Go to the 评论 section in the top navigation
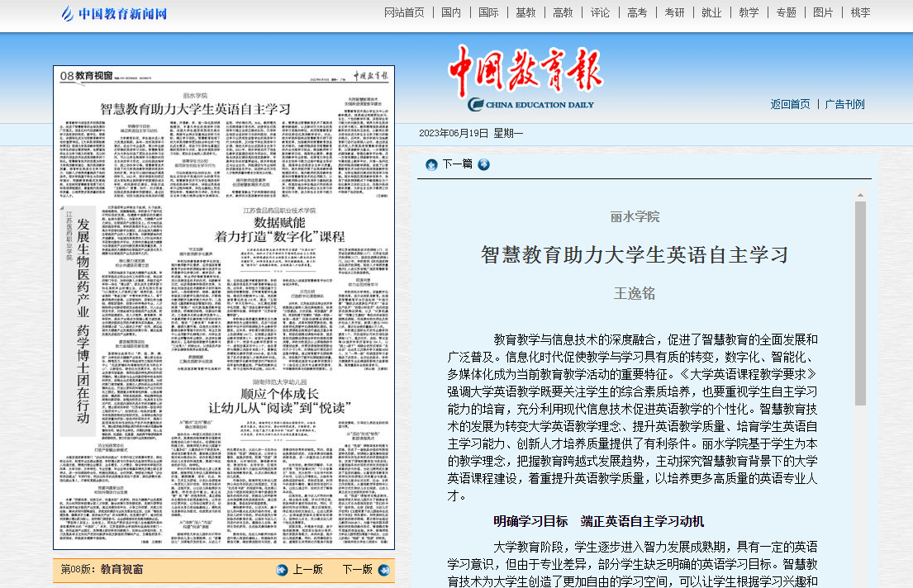The width and height of the screenshot is (913, 588). click(x=600, y=12)
